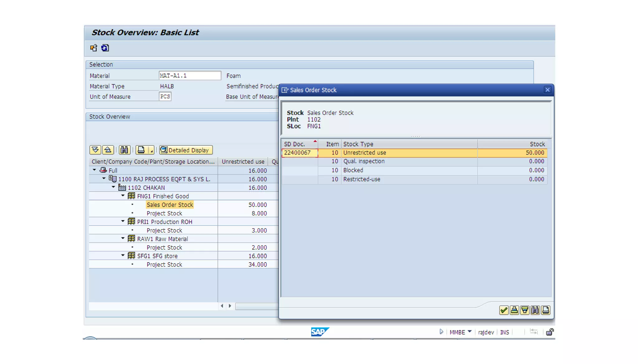The width and height of the screenshot is (638, 364).
Task: Confirm dialog with green checkmark
Action: (x=503, y=310)
